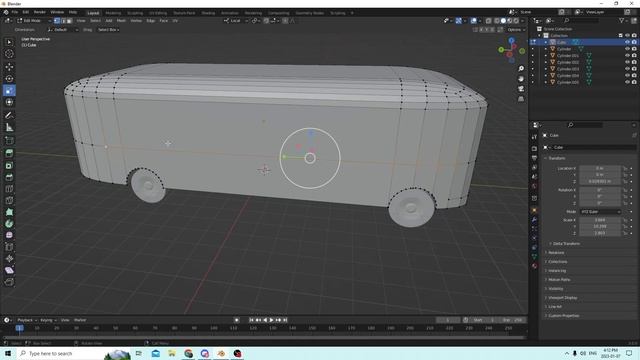Expand the Relations panel
This screenshot has height=360, width=640.
pyautogui.click(x=556, y=253)
